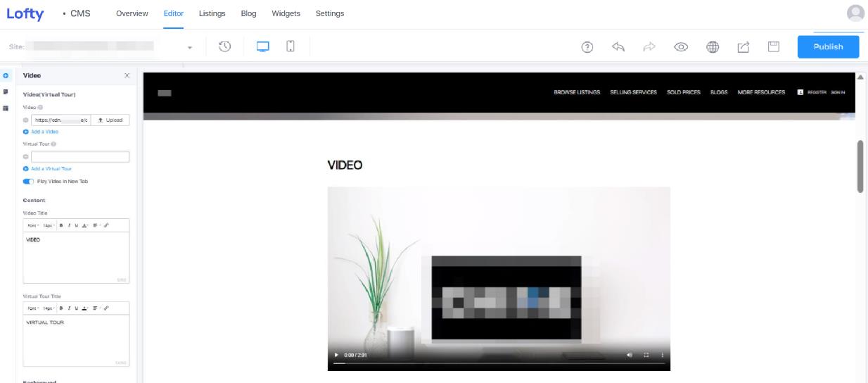Open SELLING SERVICES in site preview

634,92
